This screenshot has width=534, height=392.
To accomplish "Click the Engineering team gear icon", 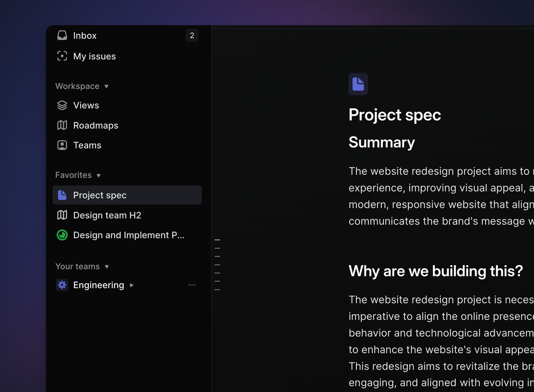I will click(x=62, y=285).
